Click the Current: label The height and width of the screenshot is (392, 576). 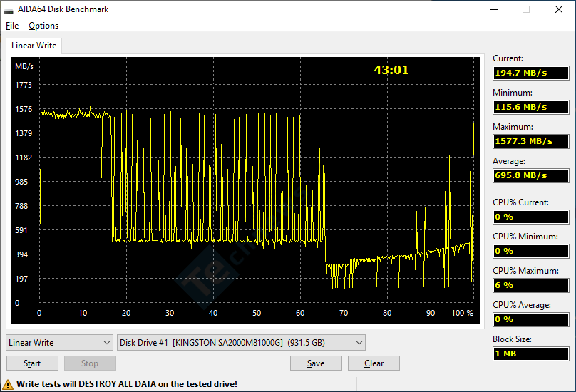(508, 58)
